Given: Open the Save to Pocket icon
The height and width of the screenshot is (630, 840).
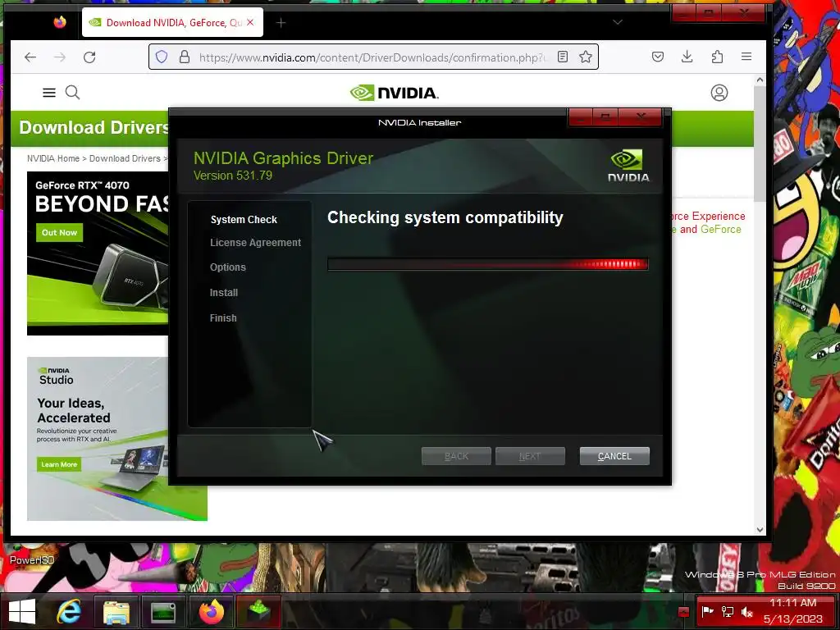Looking at the screenshot, I should pos(658,57).
